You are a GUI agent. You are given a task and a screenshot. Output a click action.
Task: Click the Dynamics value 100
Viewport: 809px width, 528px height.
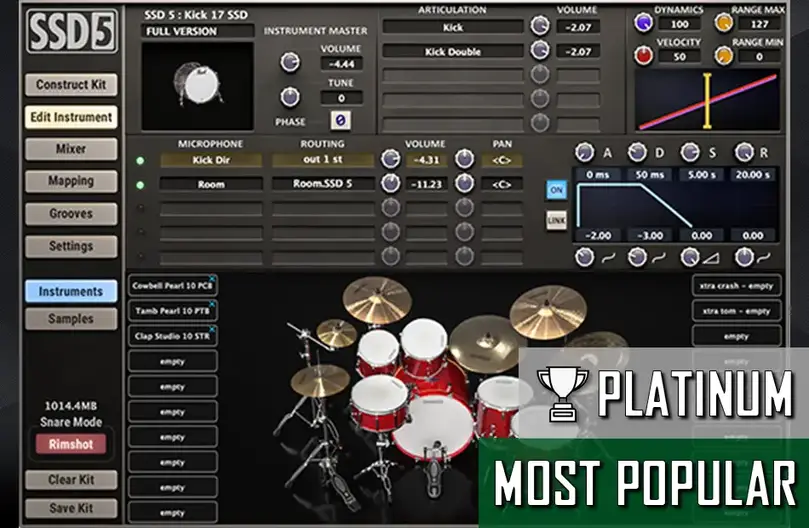[680, 24]
